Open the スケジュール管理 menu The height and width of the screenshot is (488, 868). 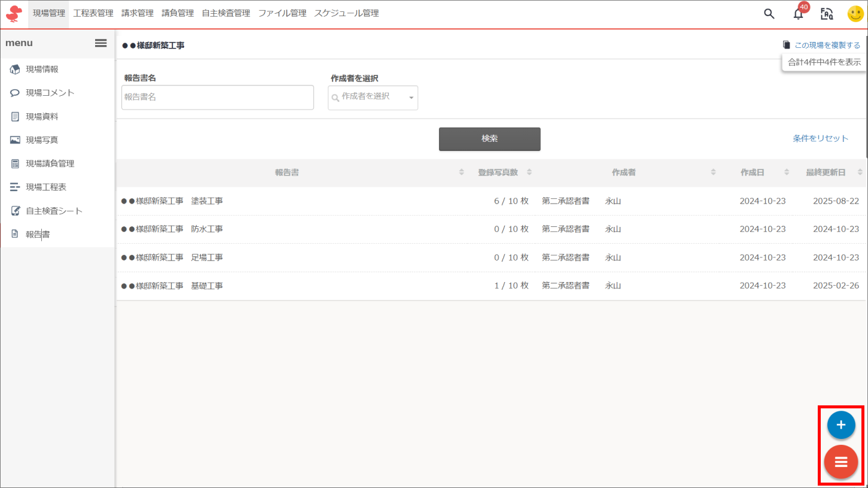pos(346,13)
